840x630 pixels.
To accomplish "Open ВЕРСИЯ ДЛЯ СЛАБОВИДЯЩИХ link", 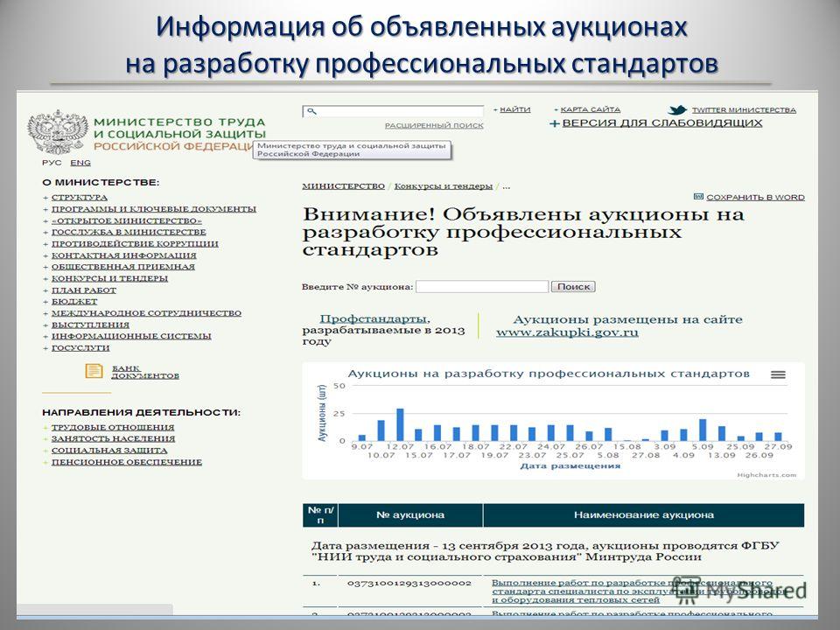I will tap(662, 122).
